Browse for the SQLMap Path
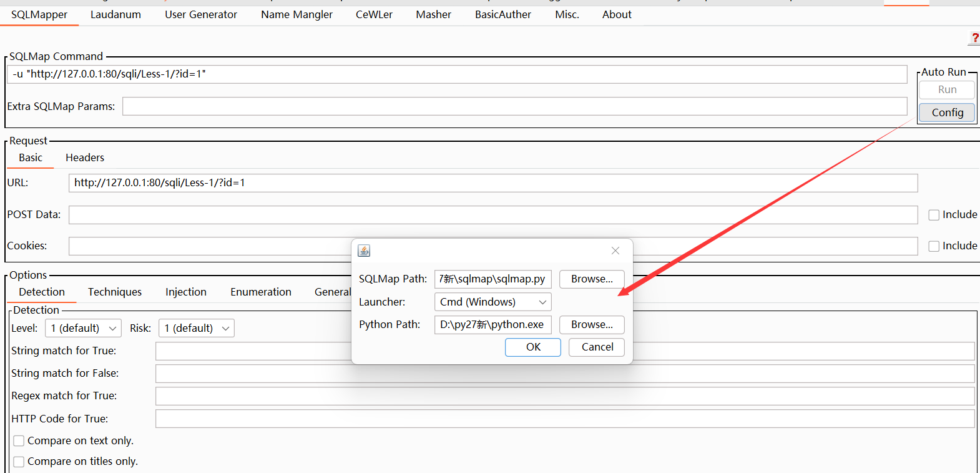The image size is (980, 473). [x=592, y=279]
